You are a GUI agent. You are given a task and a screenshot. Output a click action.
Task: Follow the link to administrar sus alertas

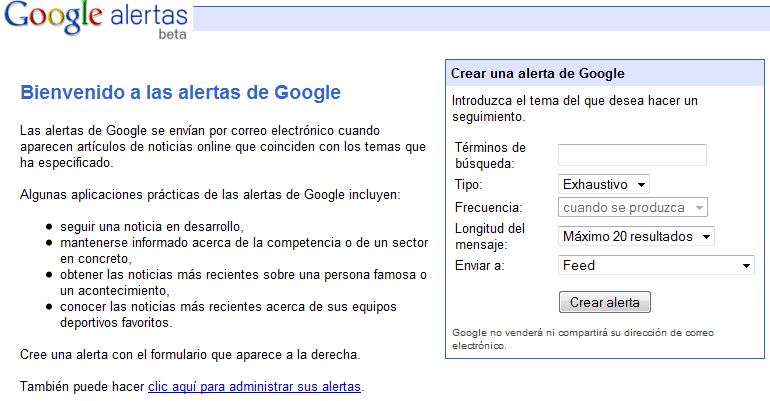tap(255, 386)
